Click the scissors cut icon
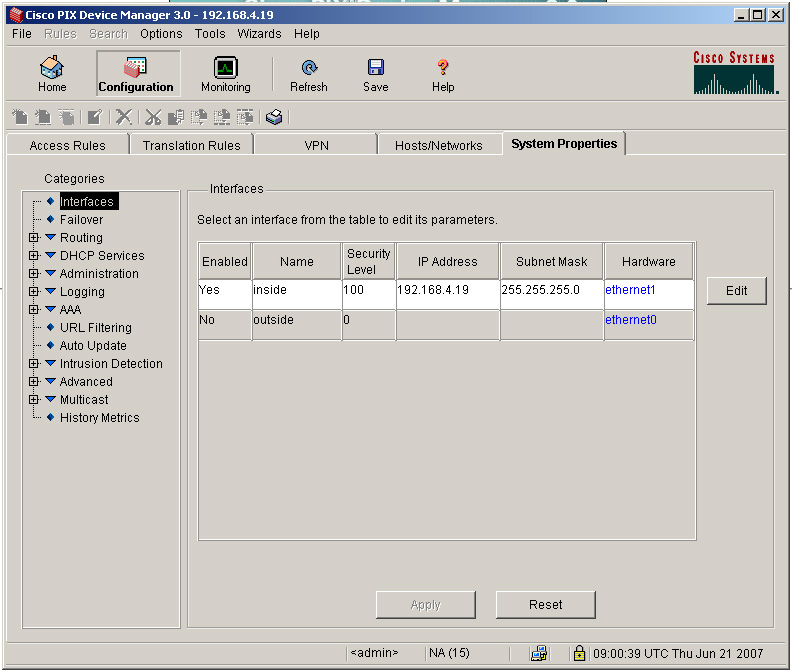Image resolution: width=792 pixels, height=672 pixels. click(x=153, y=117)
